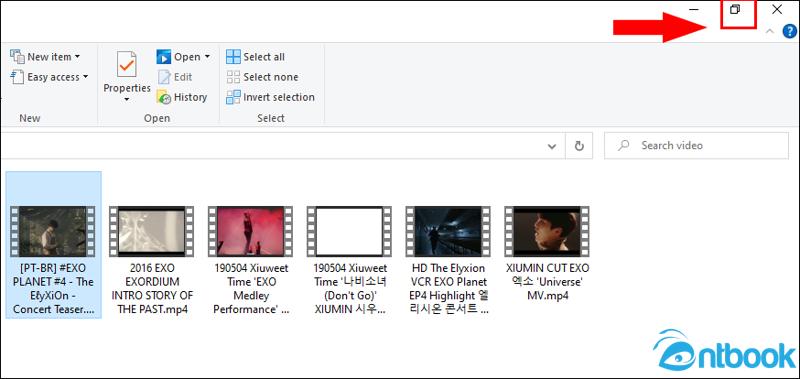
Task: Click Select all
Action: (256, 57)
